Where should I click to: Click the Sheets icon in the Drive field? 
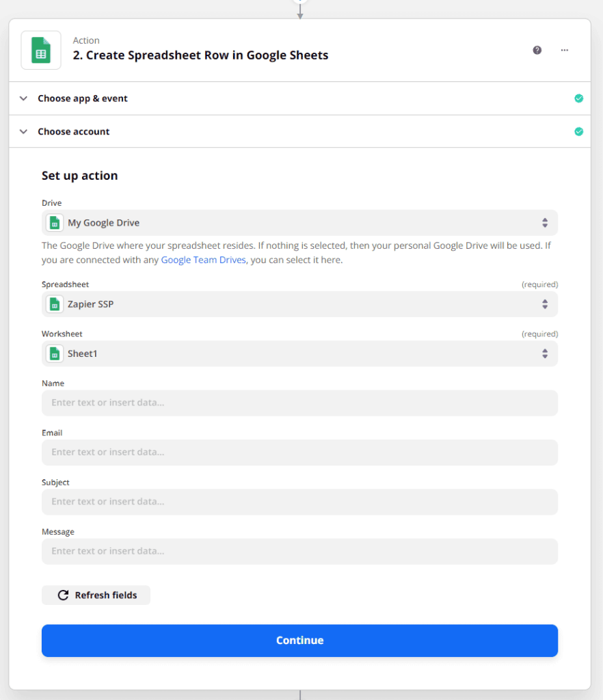[x=55, y=223]
